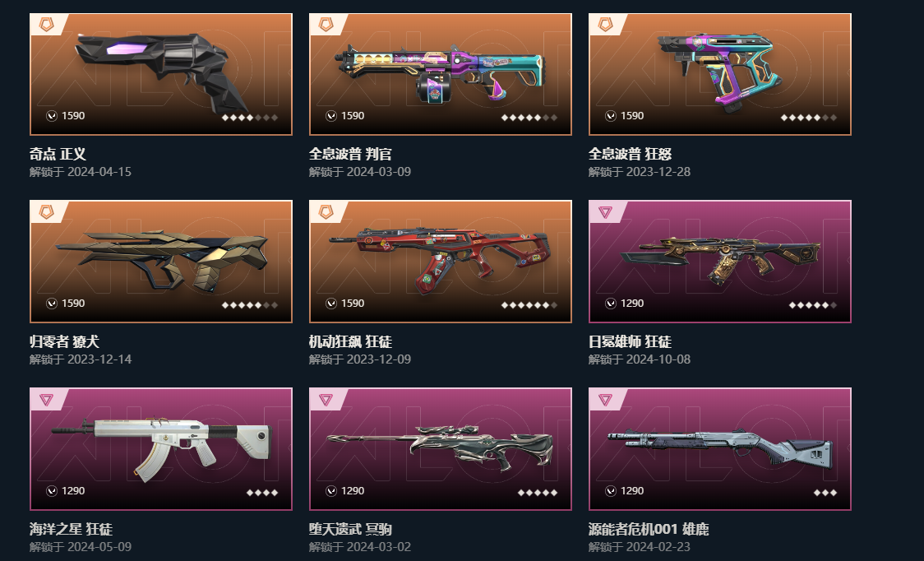Select the 堕天遗武 冥驹 sniper skin thumbnail

(x=440, y=449)
